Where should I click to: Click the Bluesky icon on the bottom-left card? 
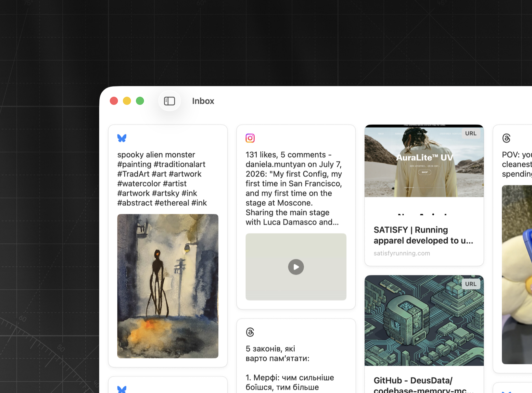[122, 389]
